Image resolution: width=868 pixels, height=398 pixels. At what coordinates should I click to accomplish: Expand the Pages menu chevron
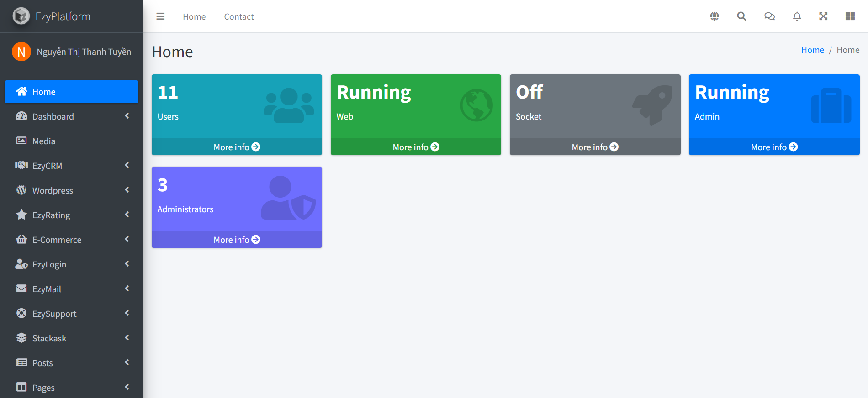[127, 387]
